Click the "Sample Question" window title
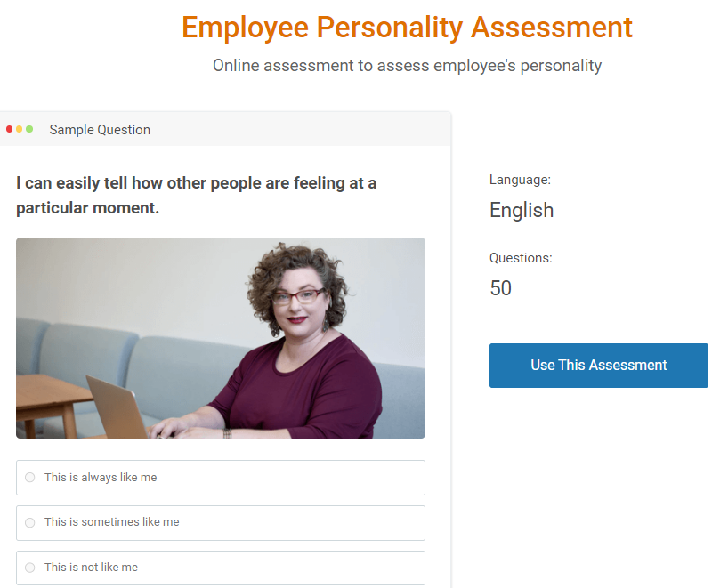Screen dimensions: 712x588 pyautogui.click(x=100, y=130)
